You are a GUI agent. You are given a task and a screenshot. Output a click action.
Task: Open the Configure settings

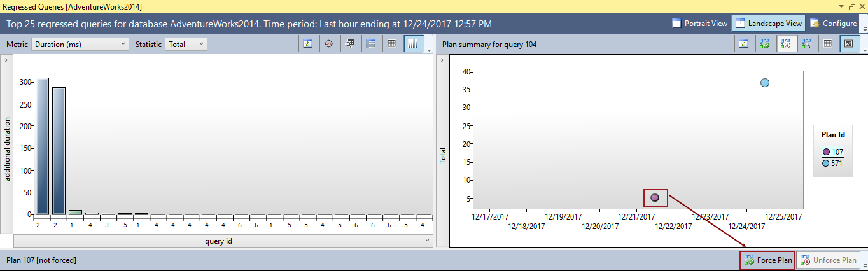click(x=833, y=24)
